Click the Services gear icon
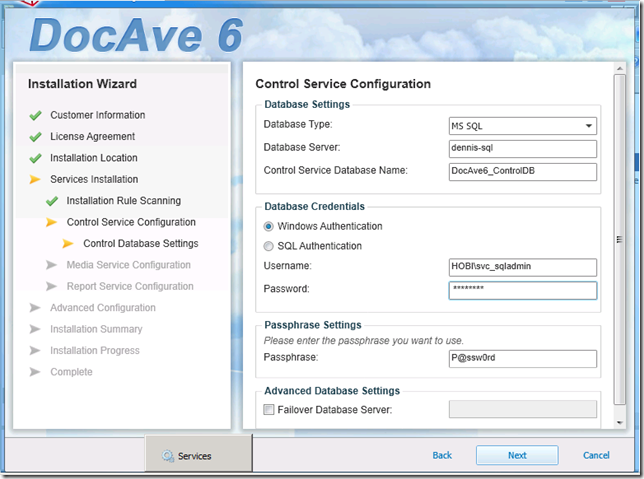Viewport: 644px width, 479px height. click(168, 456)
